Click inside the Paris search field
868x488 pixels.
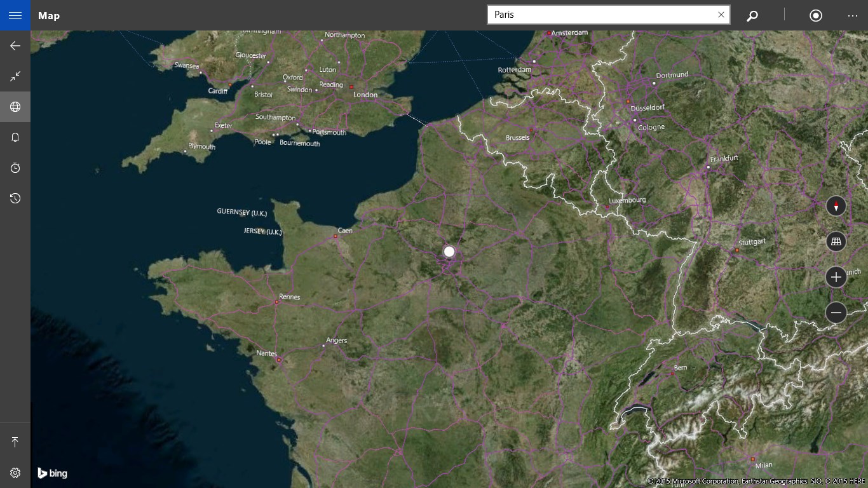coord(600,15)
